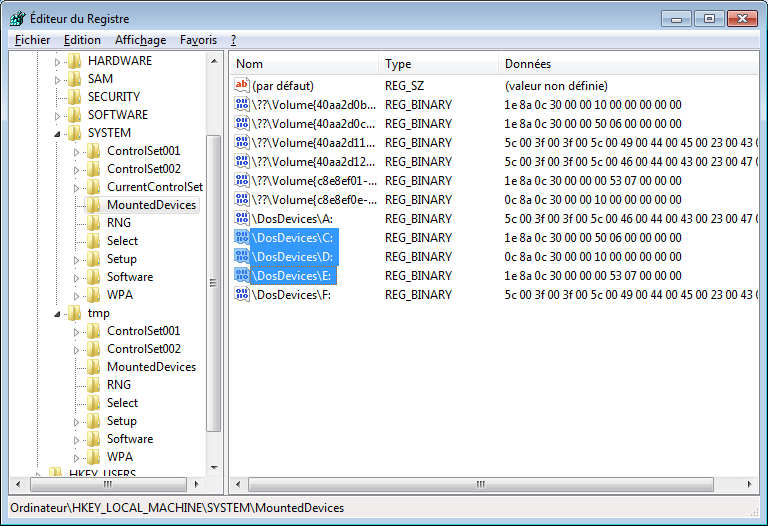Expand ControlSet002 under tmp

click(76, 350)
